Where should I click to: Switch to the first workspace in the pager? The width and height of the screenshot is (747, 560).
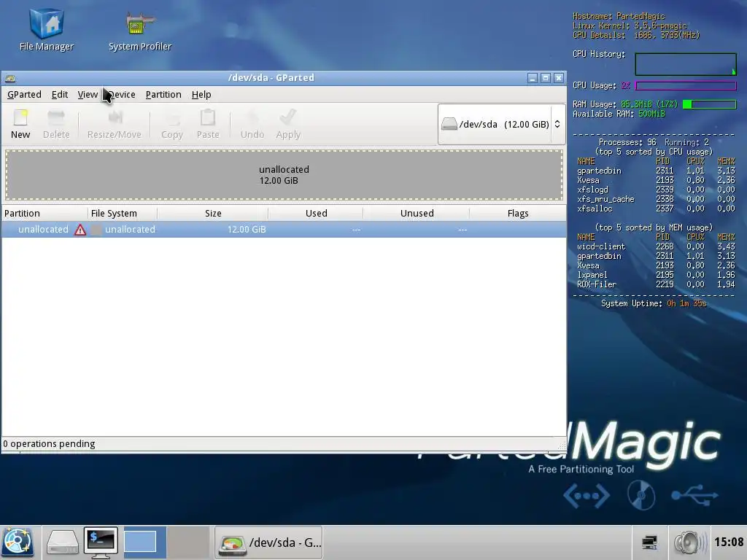point(145,542)
